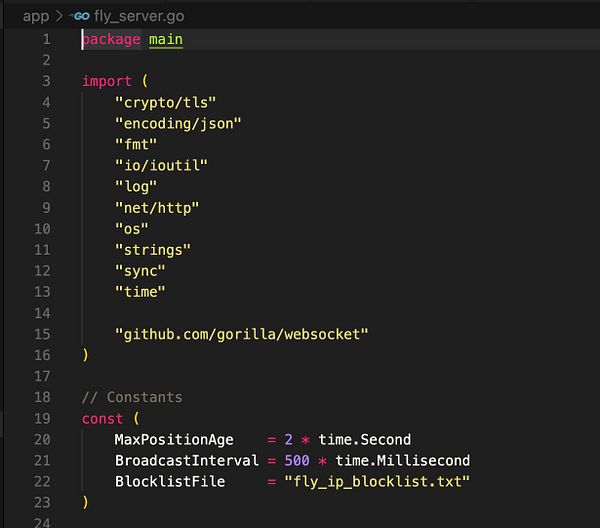The width and height of the screenshot is (600, 528).
Task: Place cursor in "crypto/tls" import
Action: coord(165,103)
